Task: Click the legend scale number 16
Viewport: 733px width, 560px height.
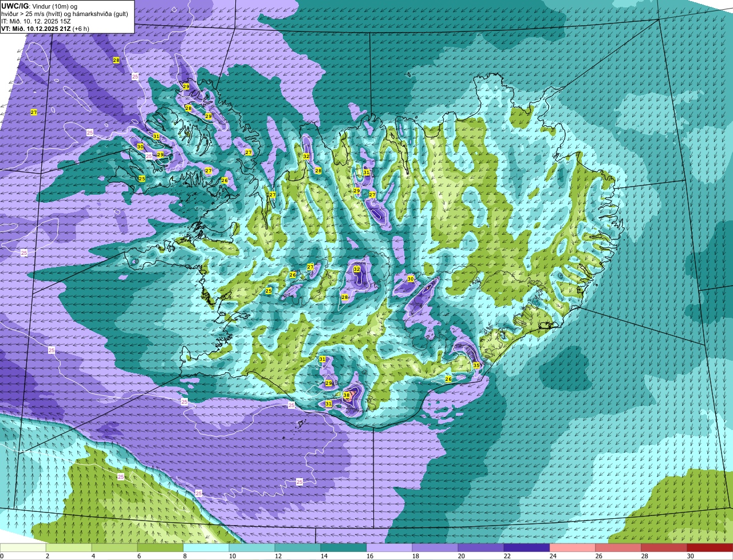Action: pos(370,556)
